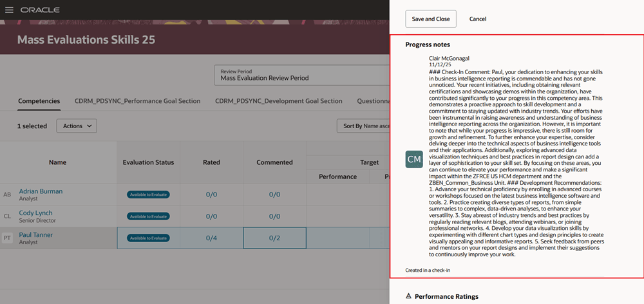This screenshot has height=304, width=644.
Task: Switch to the Competencies tab
Action: [39, 101]
